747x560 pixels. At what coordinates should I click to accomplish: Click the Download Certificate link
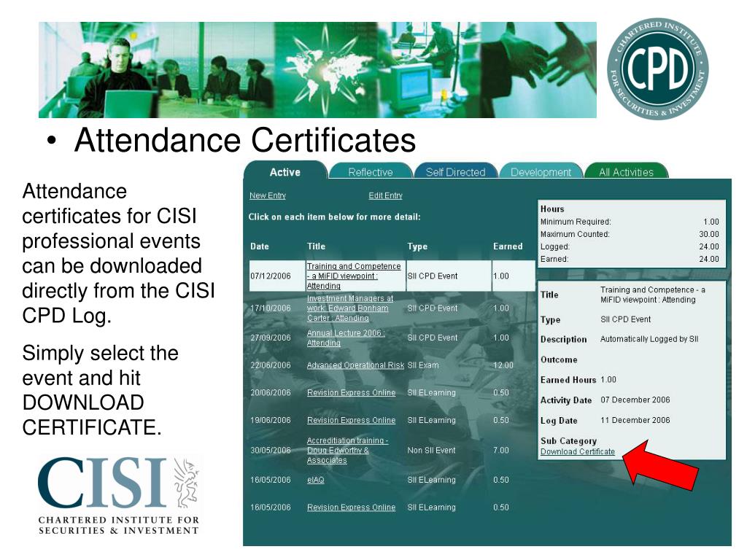click(578, 451)
